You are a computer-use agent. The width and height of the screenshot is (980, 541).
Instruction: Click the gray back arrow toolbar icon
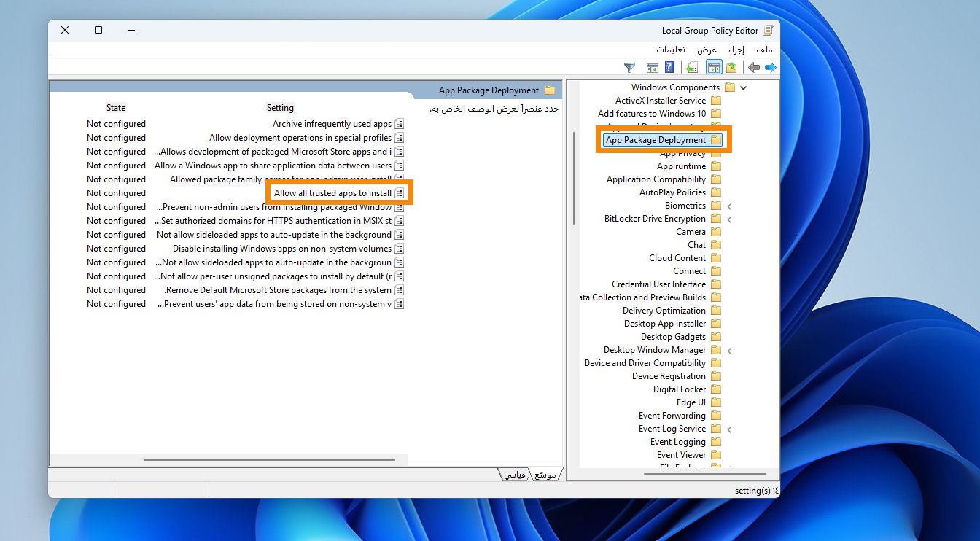coord(753,68)
